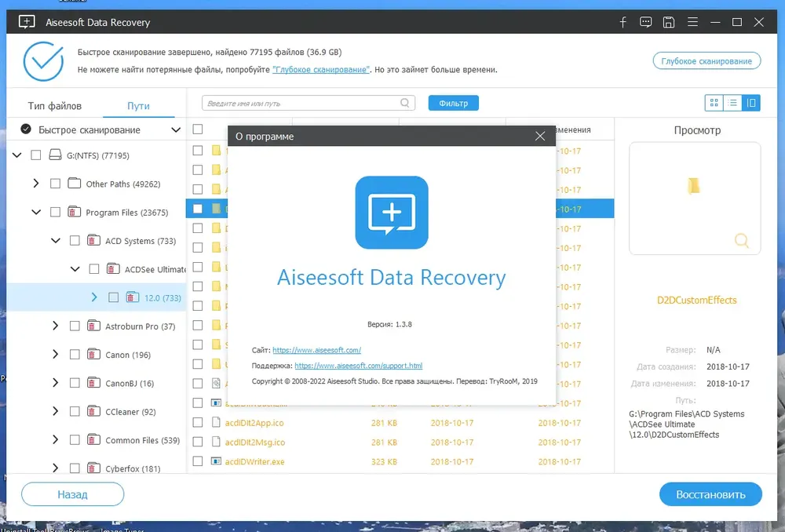Click the Назад button
This screenshot has height=532, width=785.
tap(72, 494)
